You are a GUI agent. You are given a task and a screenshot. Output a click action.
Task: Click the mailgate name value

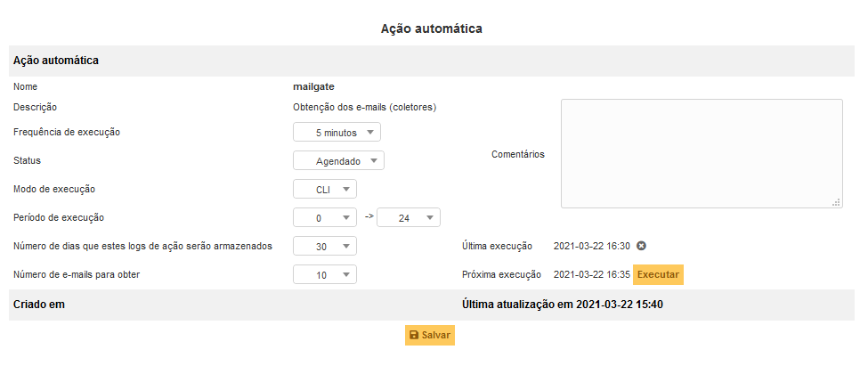point(313,86)
